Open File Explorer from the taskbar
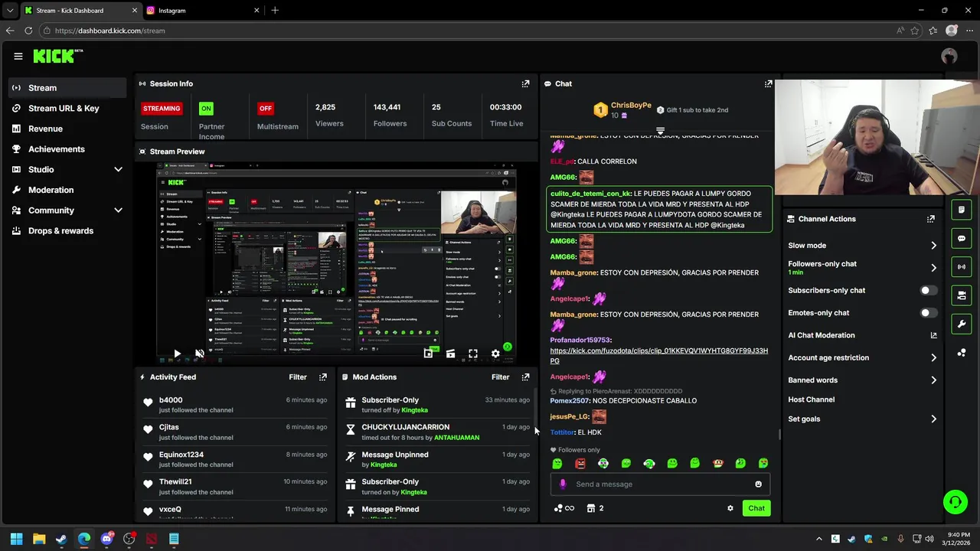The height and width of the screenshot is (551, 980). point(39,539)
